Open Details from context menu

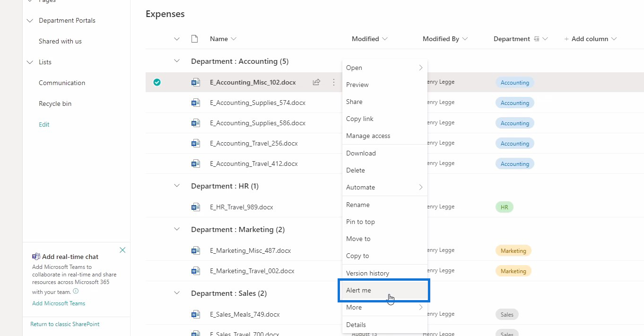385,325
